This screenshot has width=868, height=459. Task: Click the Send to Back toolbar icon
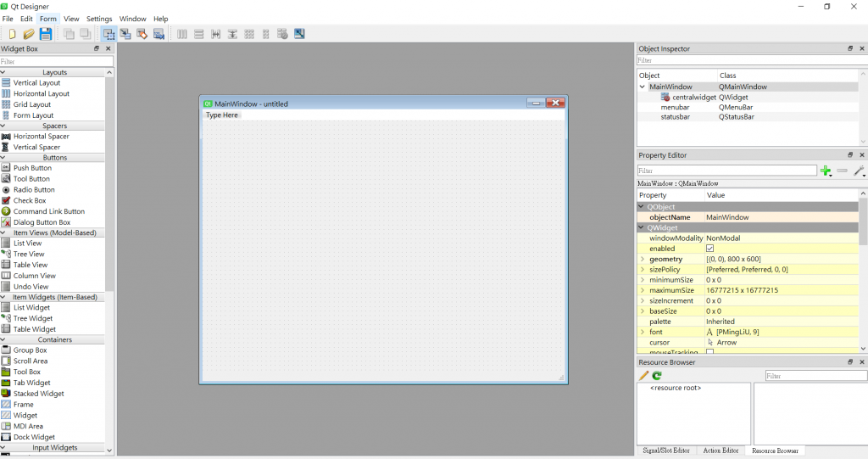(70, 35)
